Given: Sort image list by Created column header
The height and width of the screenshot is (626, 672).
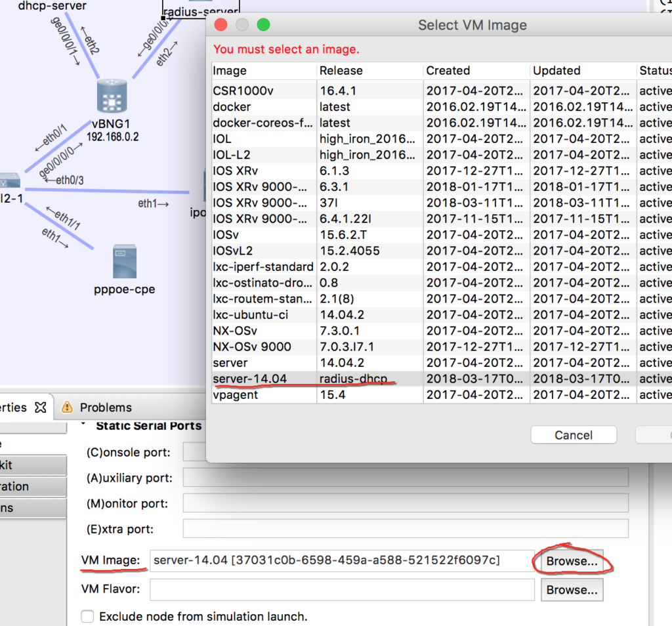Looking at the screenshot, I should (x=476, y=71).
